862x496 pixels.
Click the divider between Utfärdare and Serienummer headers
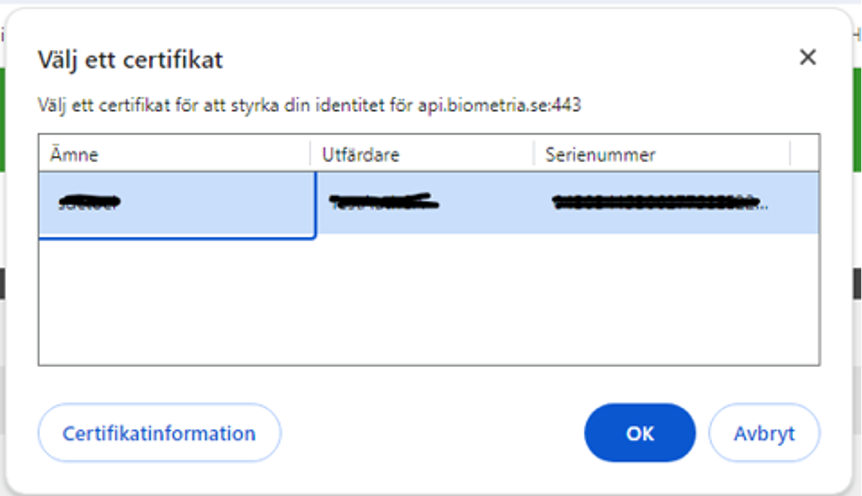[x=534, y=154]
